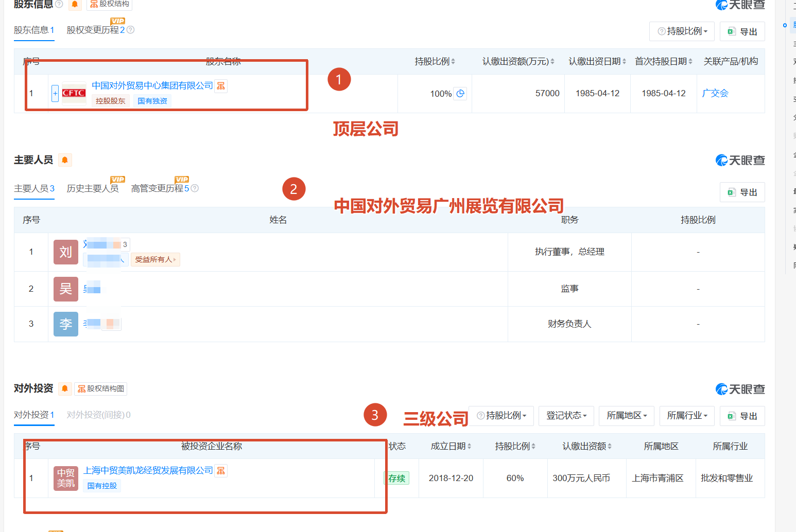Click the 刘 avatar in the personnel table
The width and height of the screenshot is (796, 532).
[x=66, y=252]
